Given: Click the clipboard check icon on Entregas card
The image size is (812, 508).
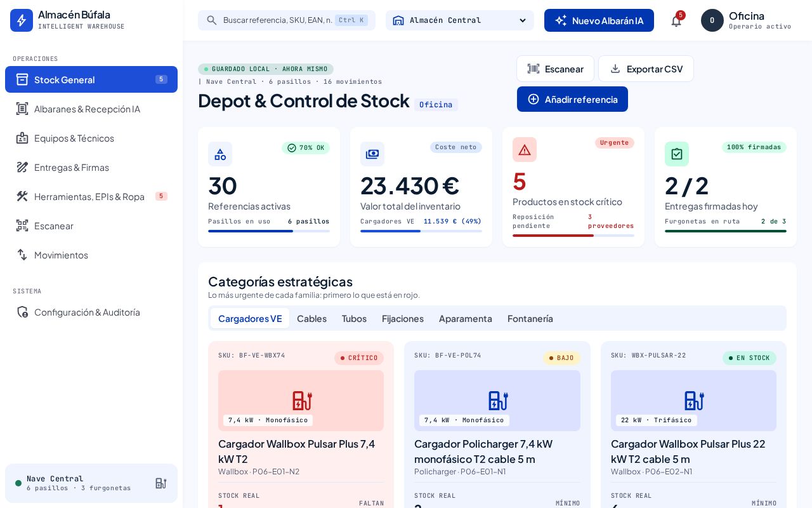Looking at the screenshot, I should coord(677,154).
